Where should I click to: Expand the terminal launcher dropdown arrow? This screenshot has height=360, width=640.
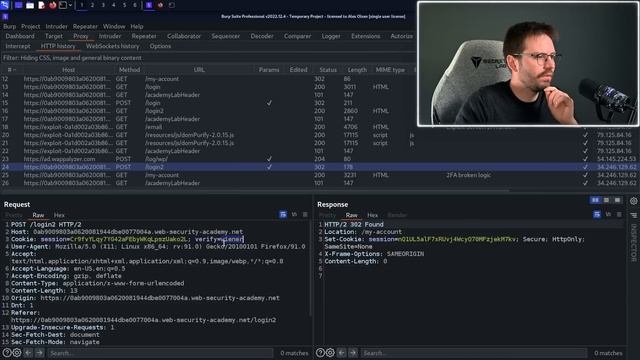[x=71, y=5]
